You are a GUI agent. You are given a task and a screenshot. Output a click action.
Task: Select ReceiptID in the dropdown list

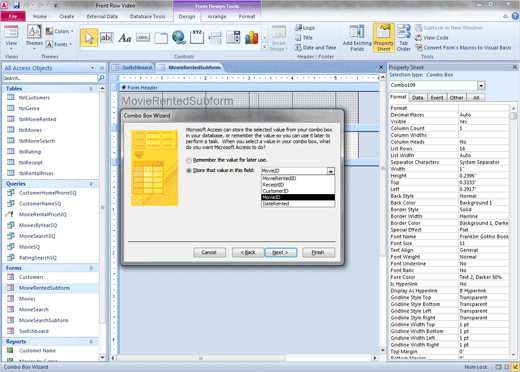[x=298, y=185]
